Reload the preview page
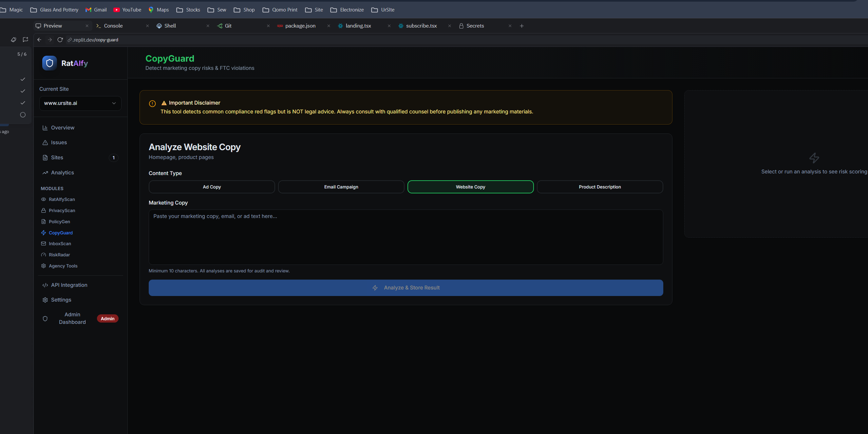This screenshot has width=868, height=434. coord(60,39)
